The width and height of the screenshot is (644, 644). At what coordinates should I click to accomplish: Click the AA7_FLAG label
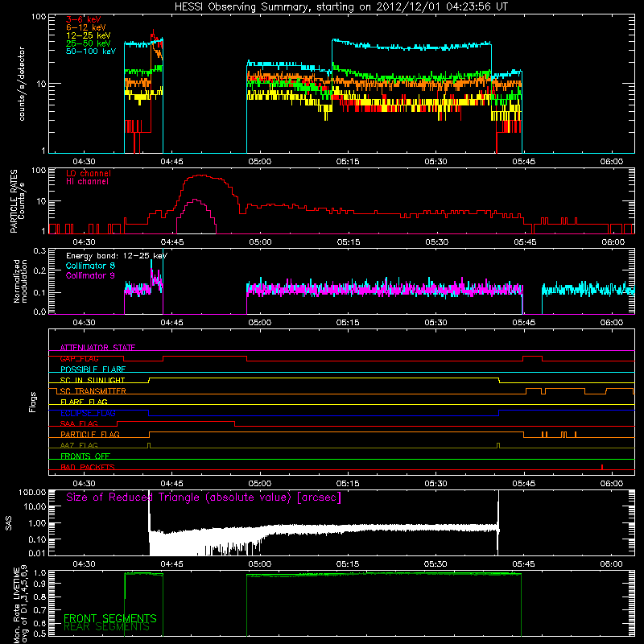[x=79, y=445]
